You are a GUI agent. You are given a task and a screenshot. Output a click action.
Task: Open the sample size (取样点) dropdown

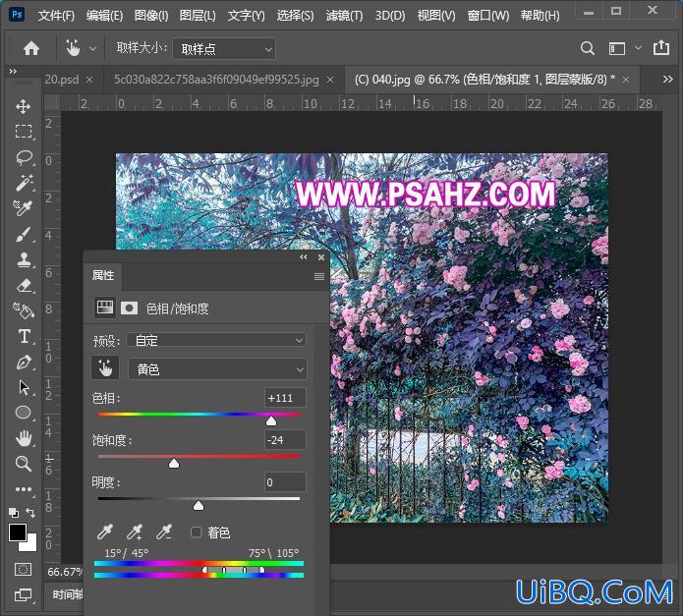[224, 49]
